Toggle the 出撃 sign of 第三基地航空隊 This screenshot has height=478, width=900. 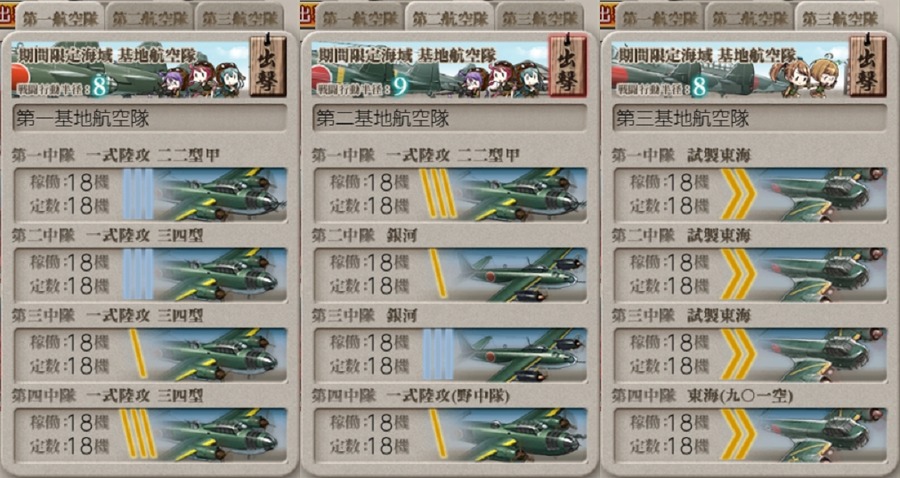[868, 66]
